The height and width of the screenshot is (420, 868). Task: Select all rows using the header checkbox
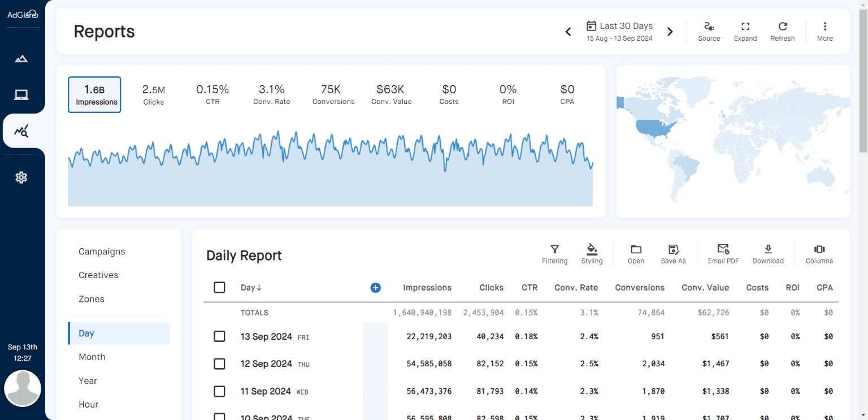pyautogui.click(x=219, y=287)
